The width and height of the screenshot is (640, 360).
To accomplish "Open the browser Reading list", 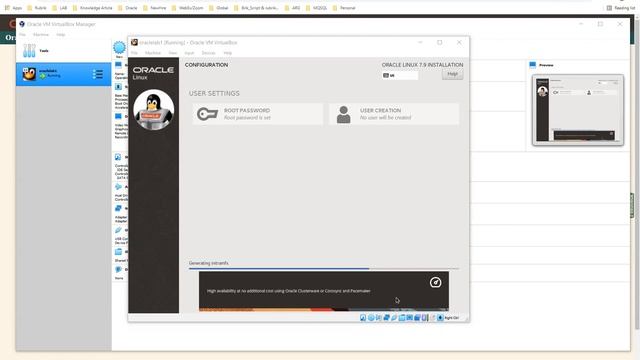I will click(x=620, y=8).
